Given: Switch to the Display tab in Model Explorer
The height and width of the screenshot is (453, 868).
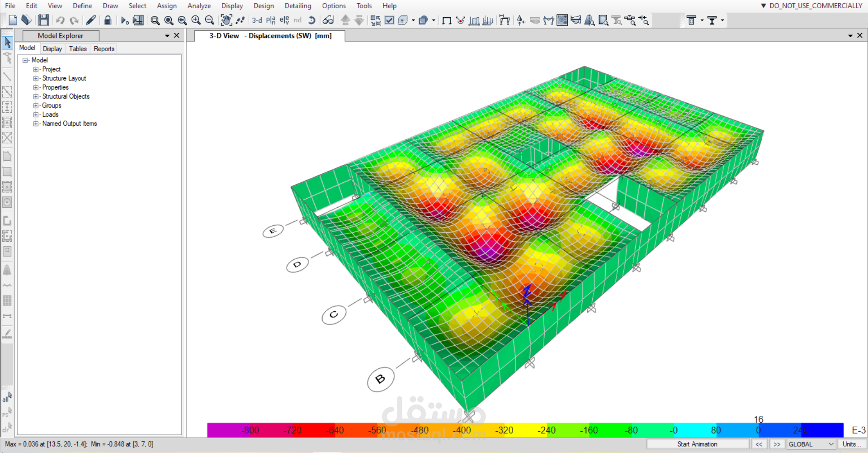Looking at the screenshot, I should (52, 49).
